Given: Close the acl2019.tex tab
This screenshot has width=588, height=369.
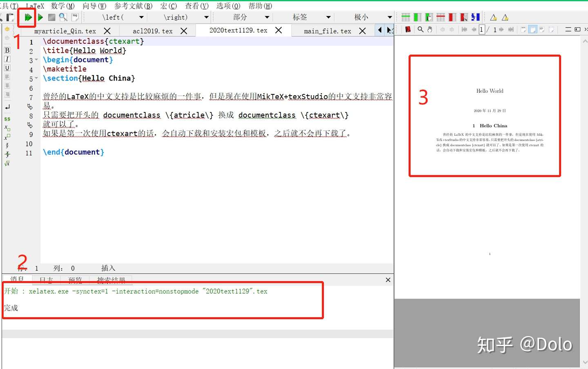Looking at the screenshot, I should [x=184, y=31].
